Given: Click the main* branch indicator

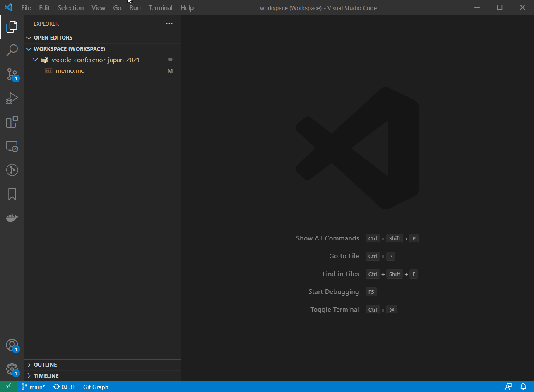Looking at the screenshot, I should tap(33, 387).
